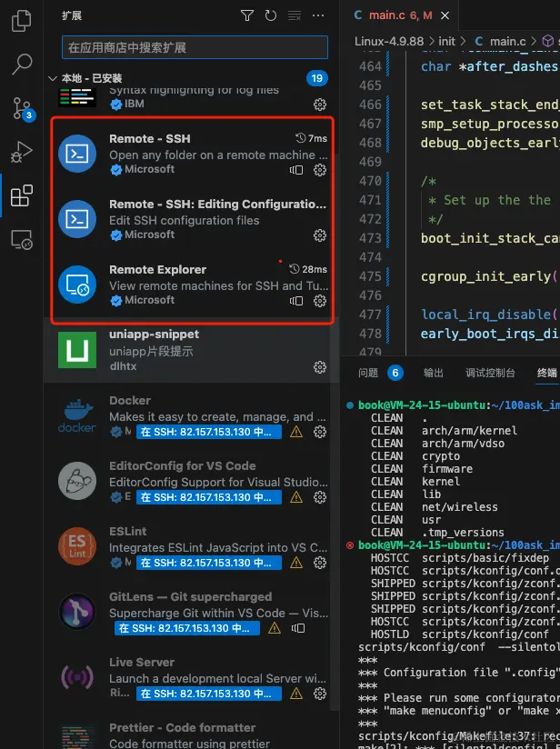
Task: Open gear settings for ESLint extension
Action: pyautogui.click(x=320, y=563)
